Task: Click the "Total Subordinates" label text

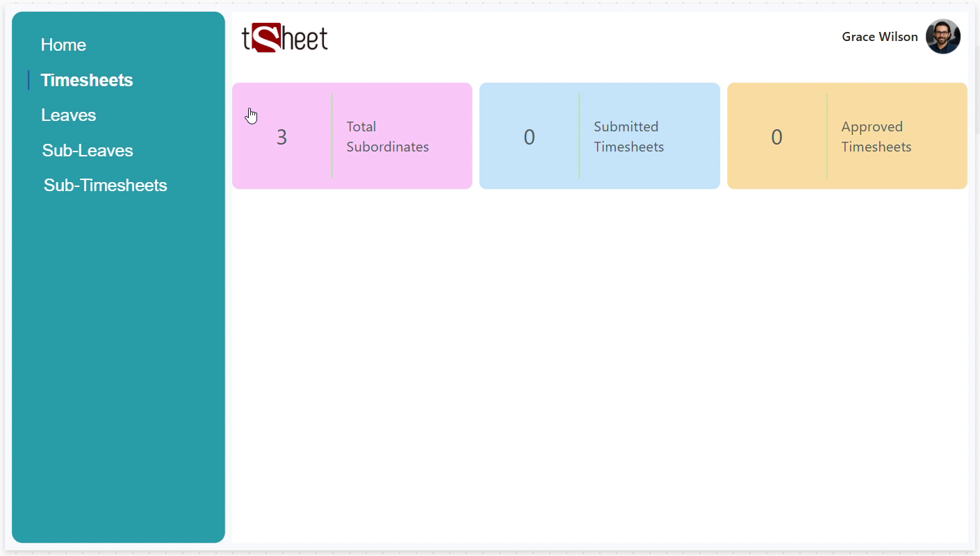Action: pos(387,137)
